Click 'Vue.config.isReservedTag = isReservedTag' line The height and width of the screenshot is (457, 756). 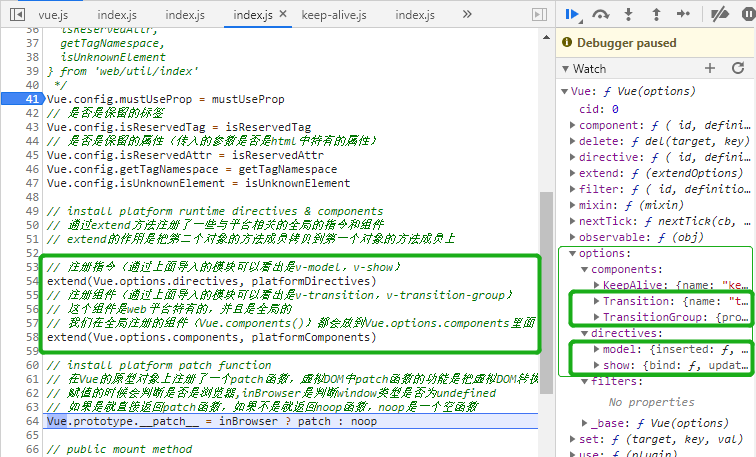coord(179,127)
